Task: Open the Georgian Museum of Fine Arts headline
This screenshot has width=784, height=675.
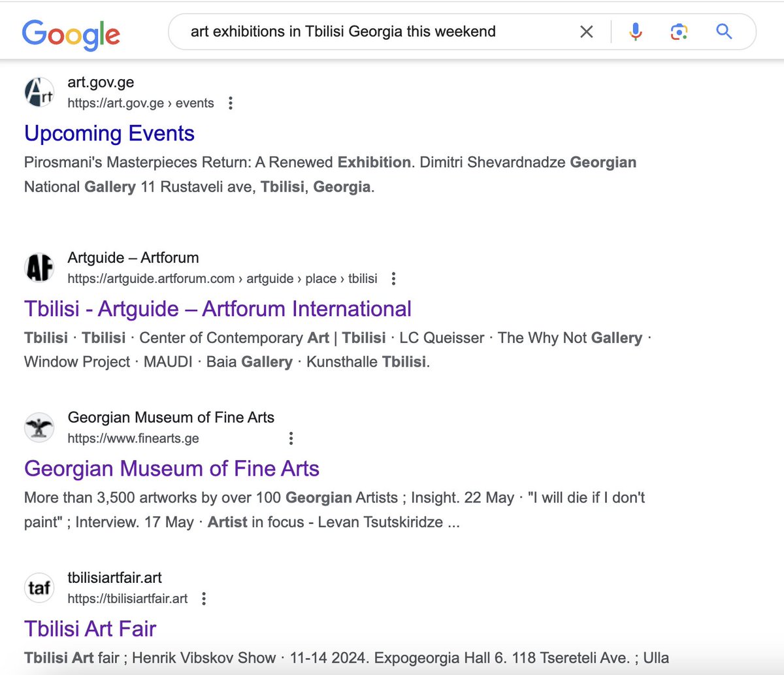Action: [x=172, y=469]
